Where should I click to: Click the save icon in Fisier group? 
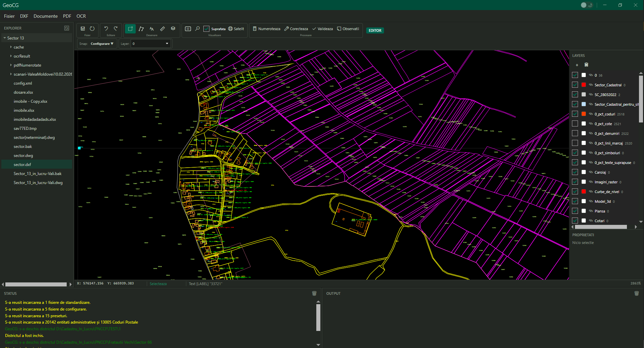(x=82, y=28)
